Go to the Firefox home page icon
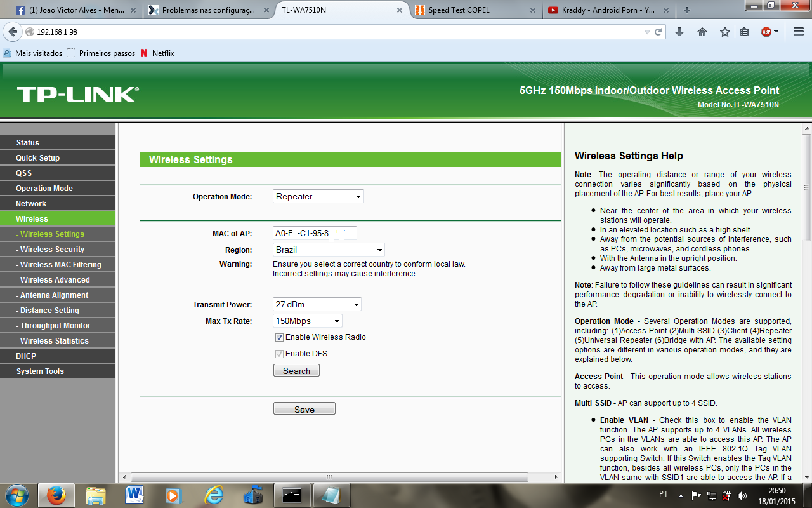This screenshot has height=508, width=812. coord(702,32)
